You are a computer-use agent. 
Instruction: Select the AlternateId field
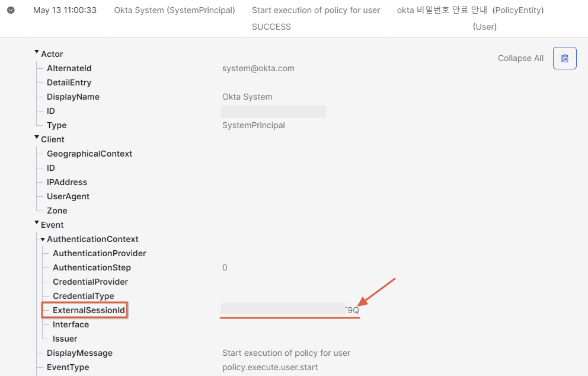click(x=69, y=68)
